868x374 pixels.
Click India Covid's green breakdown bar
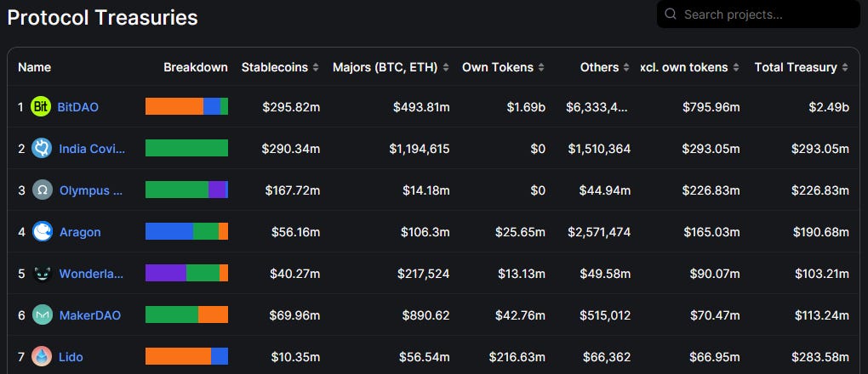coord(186,148)
